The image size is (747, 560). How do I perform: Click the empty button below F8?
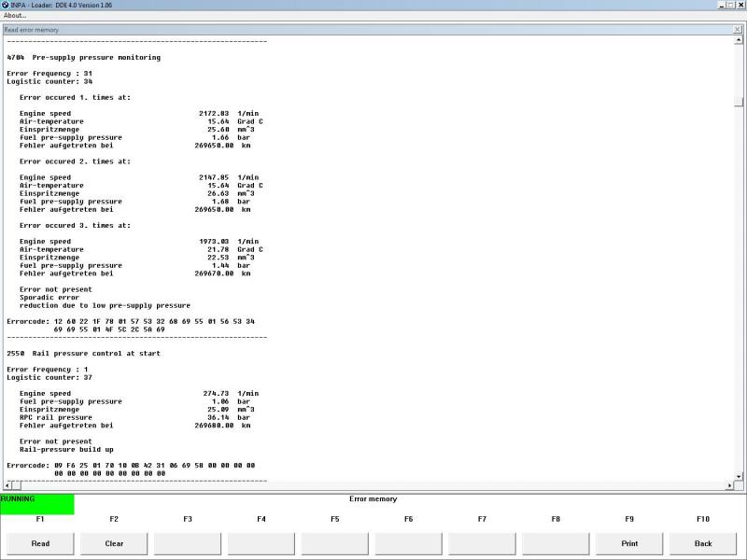(x=556, y=543)
